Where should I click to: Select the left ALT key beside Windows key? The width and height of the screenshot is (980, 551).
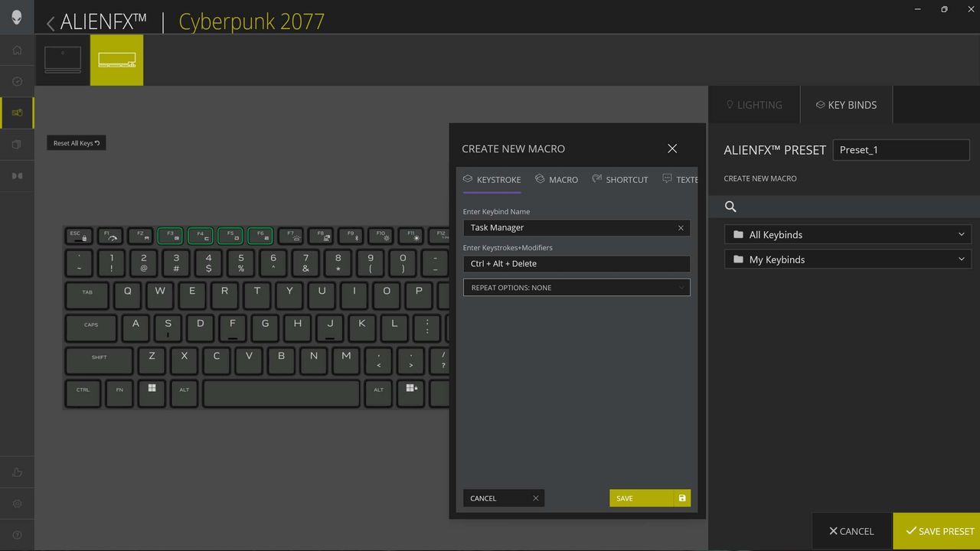(185, 393)
